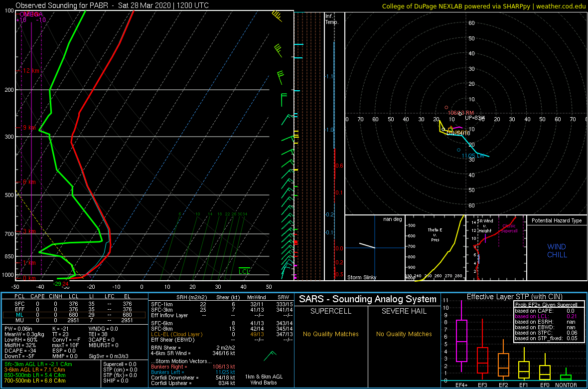588x389 pixels.
Task: Click the SUPERCELL column heading in SARS
Action: (x=331, y=311)
